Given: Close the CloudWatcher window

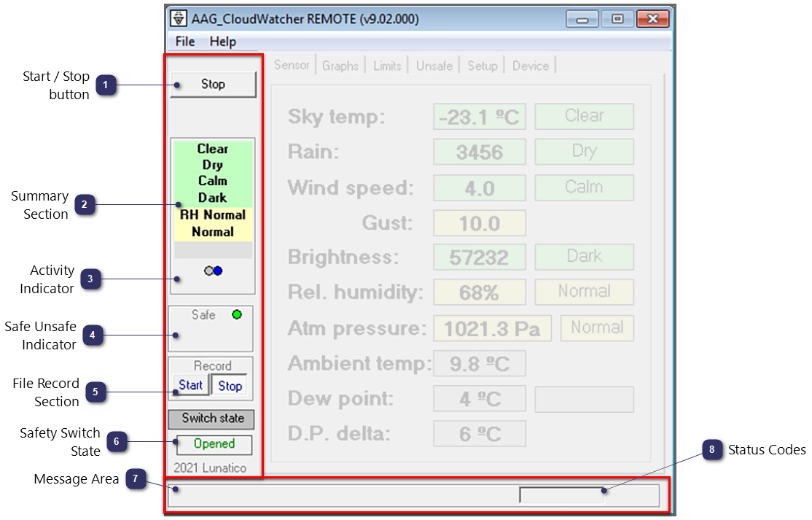Looking at the screenshot, I should (652, 19).
